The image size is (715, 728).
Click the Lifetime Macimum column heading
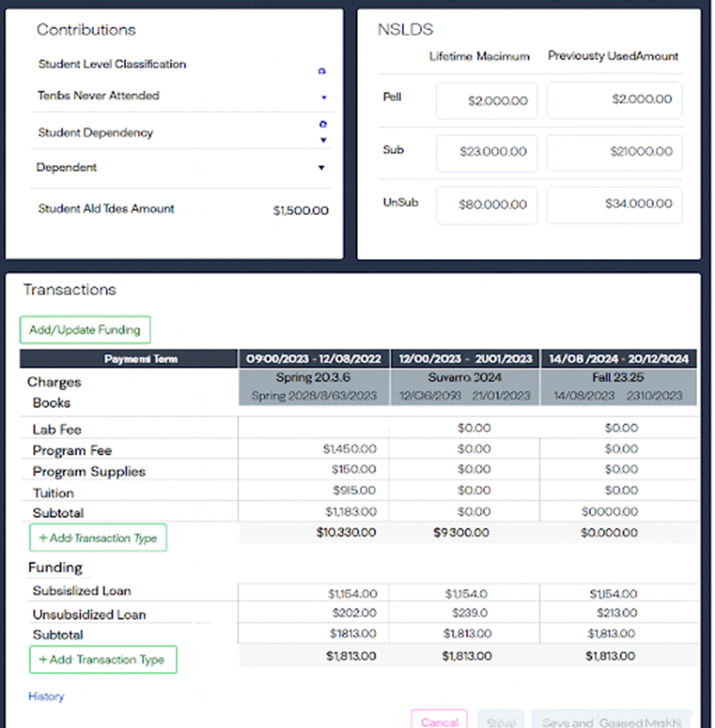[479, 57]
